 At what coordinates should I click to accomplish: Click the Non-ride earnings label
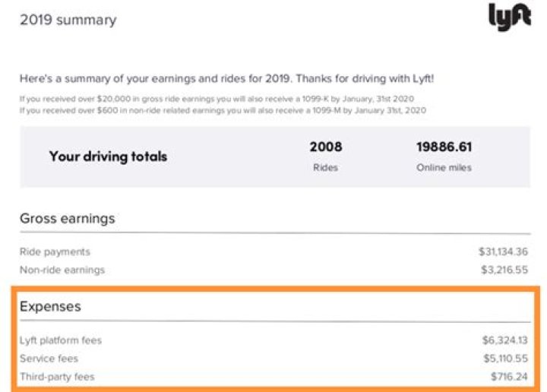pyautogui.click(x=62, y=270)
